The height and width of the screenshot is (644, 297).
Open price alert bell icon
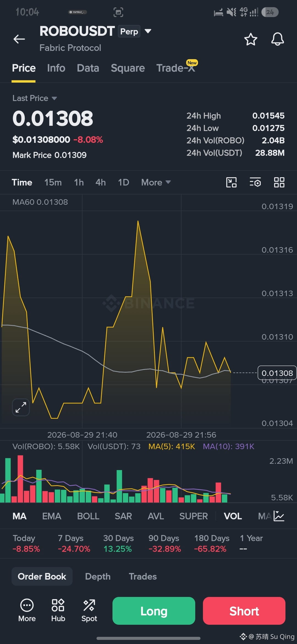(277, 39)
